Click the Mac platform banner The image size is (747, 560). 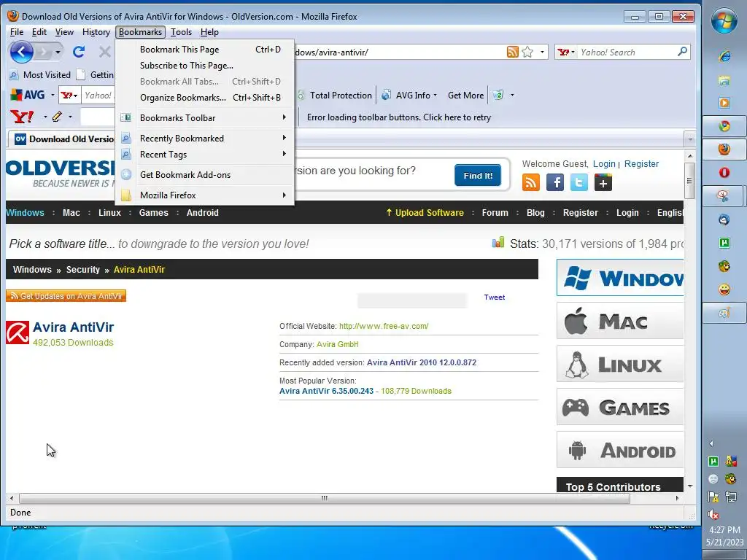point(620,321)
